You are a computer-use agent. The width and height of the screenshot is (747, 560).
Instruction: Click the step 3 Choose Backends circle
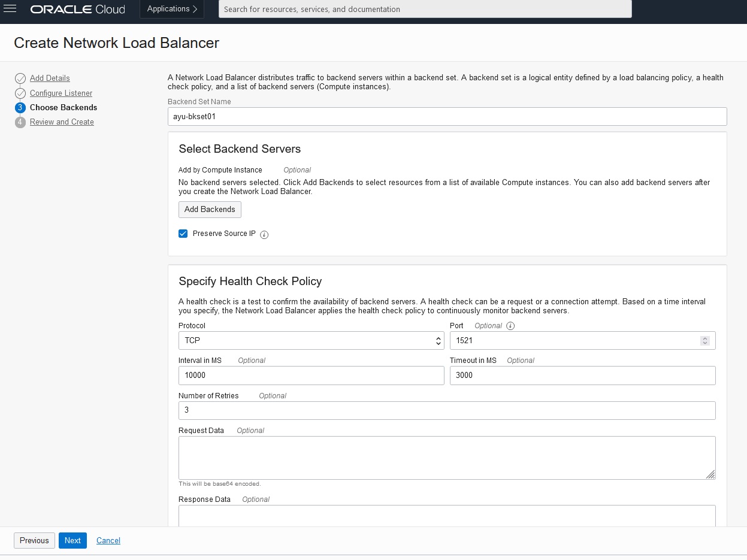(x=20, y=108)
